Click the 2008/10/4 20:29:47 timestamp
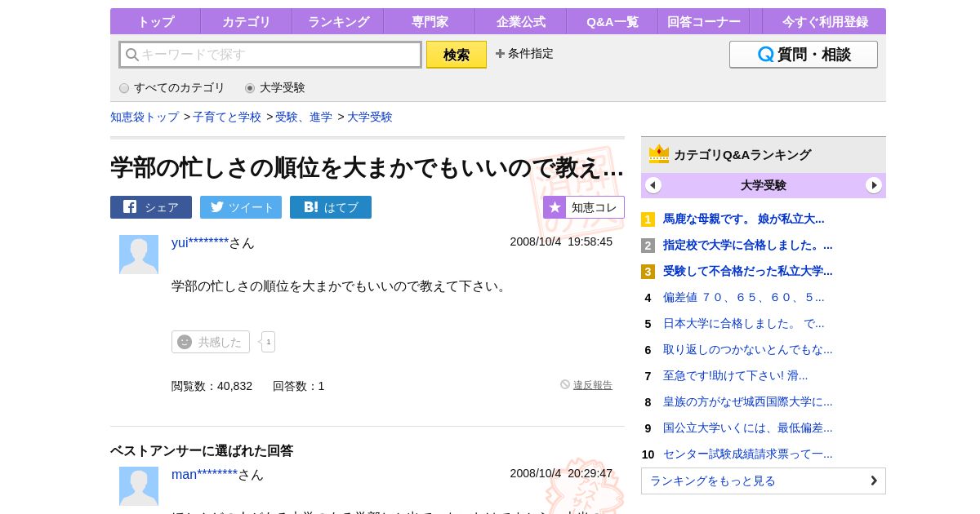The height and width of the screenshot is (514, 980). pyautogui.click(x=561, y=473)
